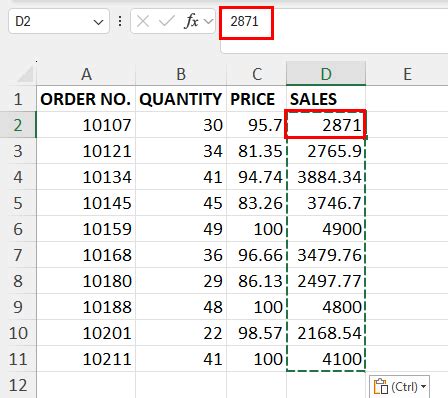Click the ORDER NO. header cell
The image size is (448, 398).
(86, 99)
